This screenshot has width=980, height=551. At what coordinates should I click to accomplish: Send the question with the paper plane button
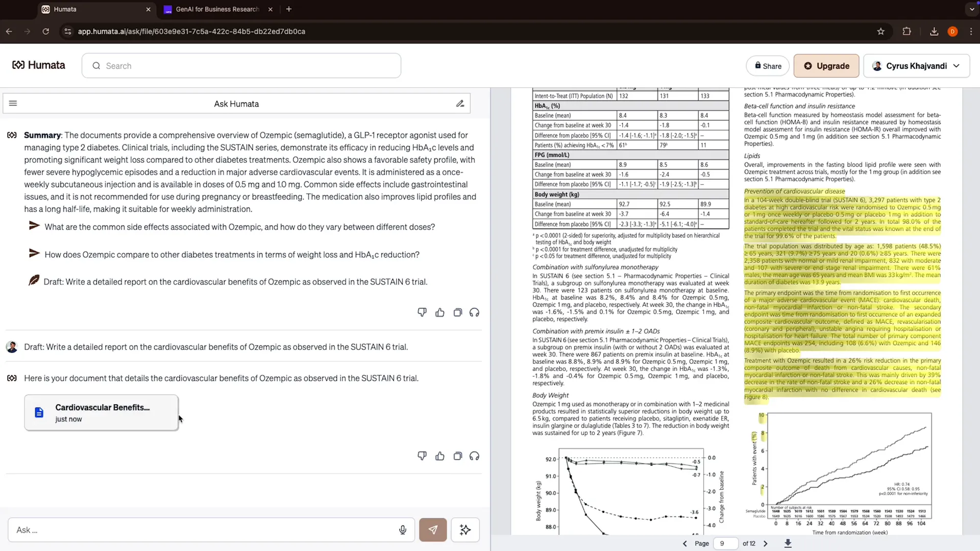[433, 530]
